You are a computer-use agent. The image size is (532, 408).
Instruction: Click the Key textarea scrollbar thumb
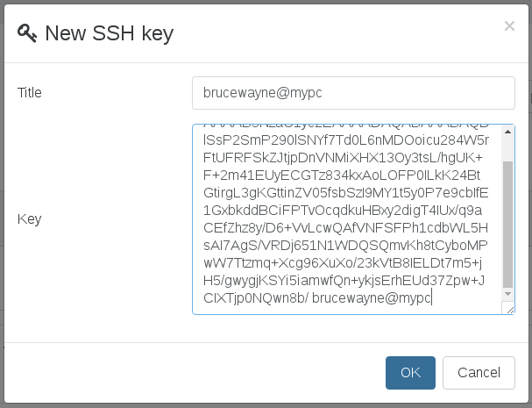(507, 225)
